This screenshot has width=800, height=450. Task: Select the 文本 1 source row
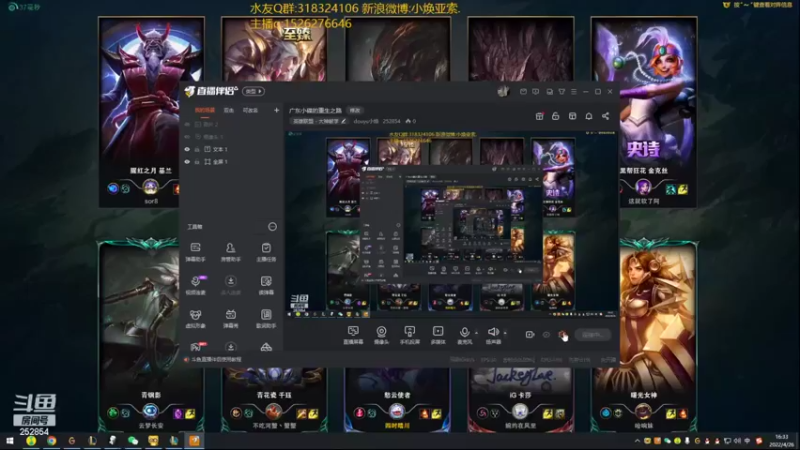click(231, 149)
